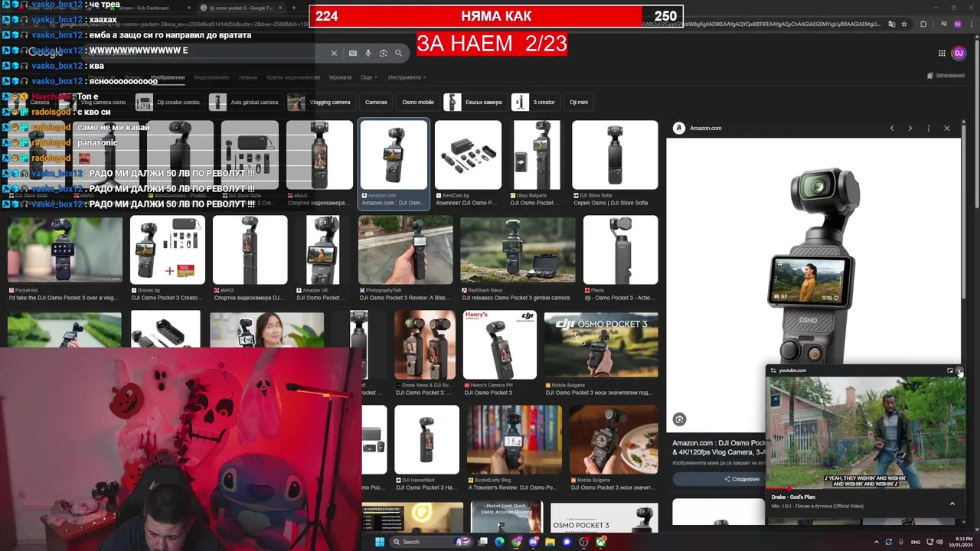
Task: Switch to the Мрежата (Web) tab
Action: (x=340, y=77)
